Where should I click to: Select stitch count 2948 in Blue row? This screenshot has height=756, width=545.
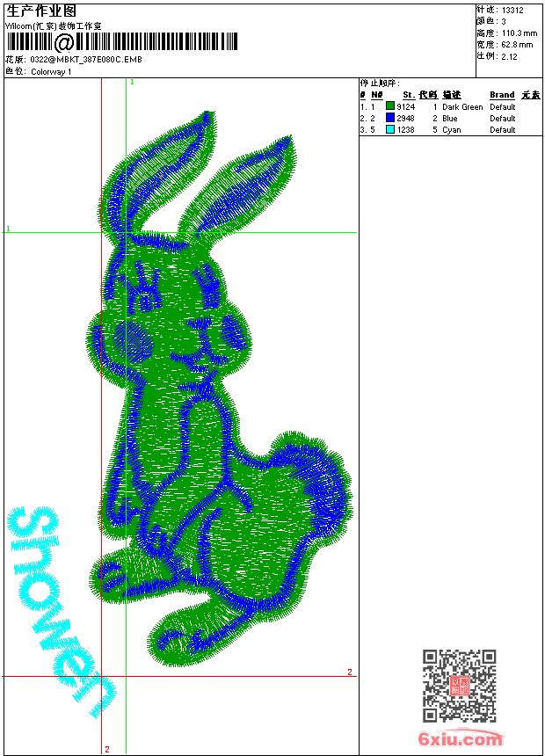[405, 118]
